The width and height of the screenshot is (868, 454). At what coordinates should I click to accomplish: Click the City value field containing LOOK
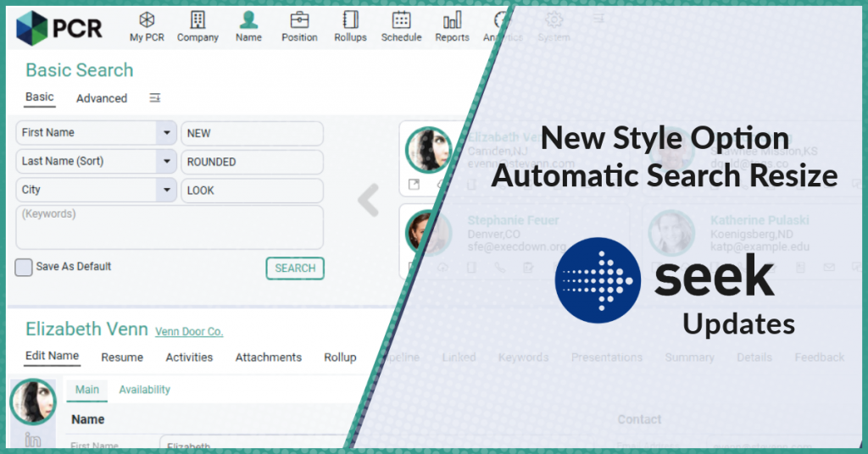click(x=253, y=191)
